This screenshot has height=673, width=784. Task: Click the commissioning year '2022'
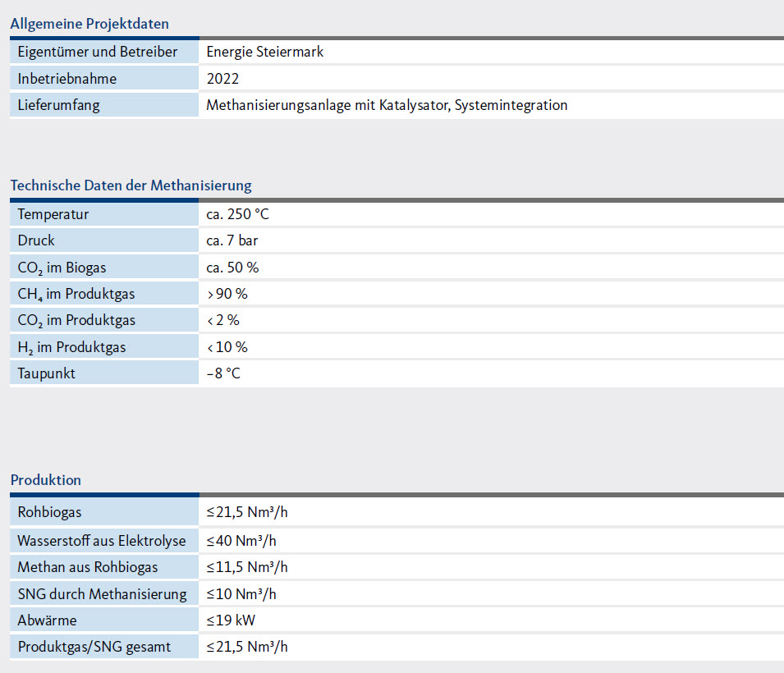coord(222,79)
